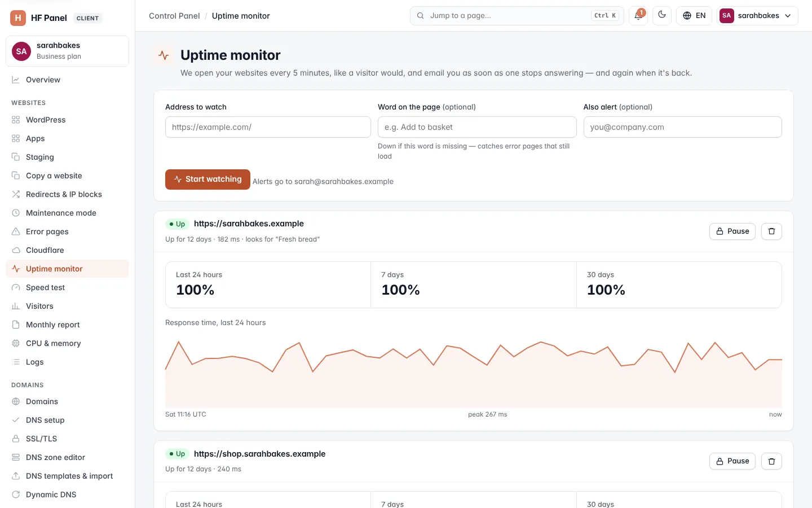
Task: Expand the sarahbakes account menu
Action: (757, 16)
